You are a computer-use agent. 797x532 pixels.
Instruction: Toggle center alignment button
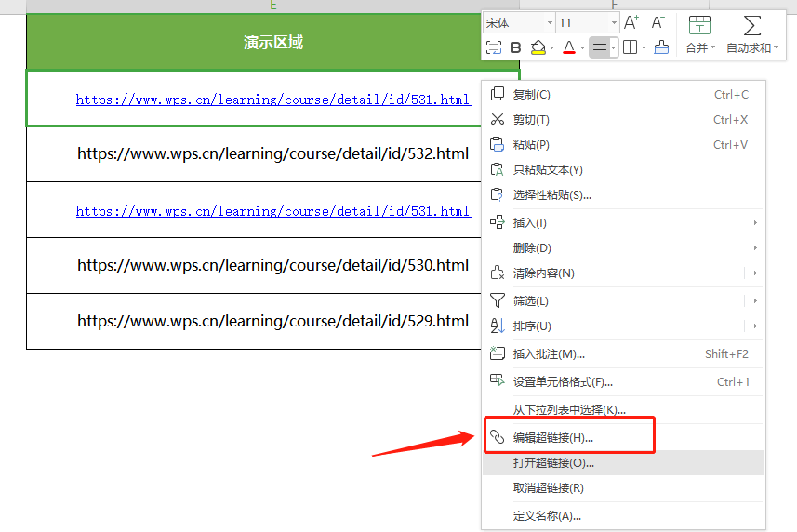coord(600,47)
